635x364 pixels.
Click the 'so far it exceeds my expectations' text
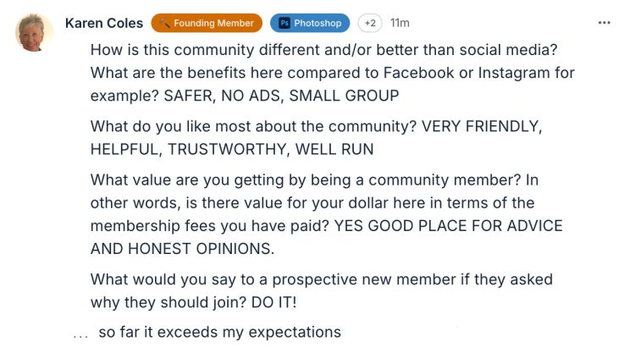219,332
